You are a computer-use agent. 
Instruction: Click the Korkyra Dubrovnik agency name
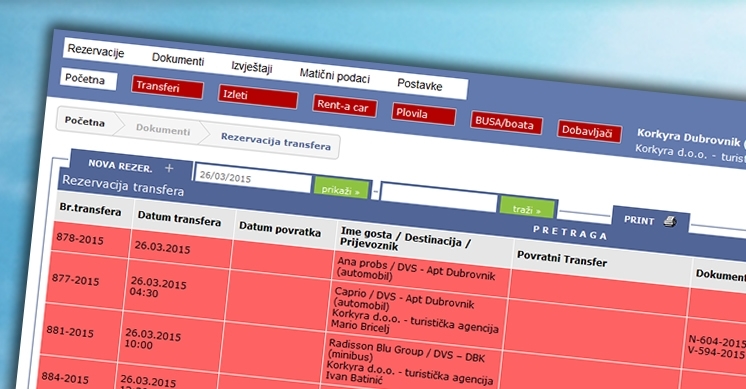(x=689, y=137)
